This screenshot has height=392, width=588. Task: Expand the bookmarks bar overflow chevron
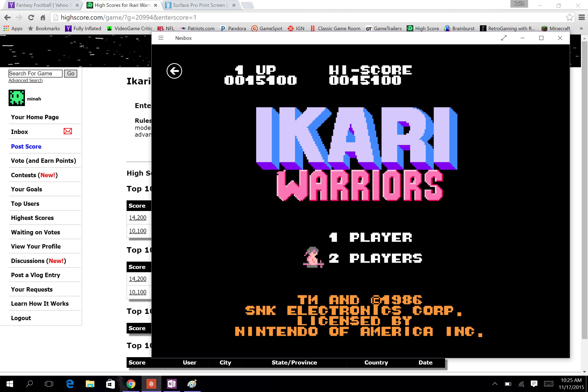coord(581,28)
